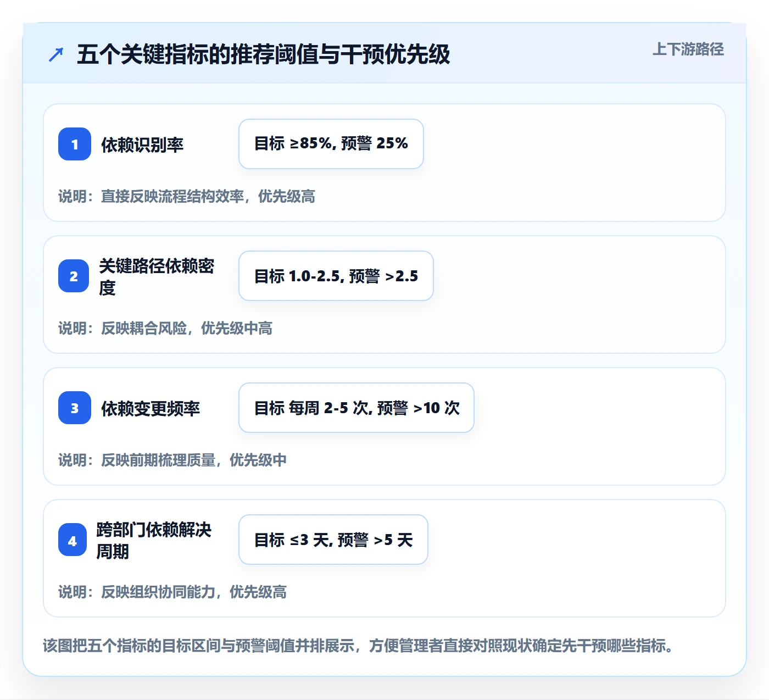Click the 目标 ≥85%, 预警 25% value pill
This screenshot has width=769, height=700.
point(331,144)
